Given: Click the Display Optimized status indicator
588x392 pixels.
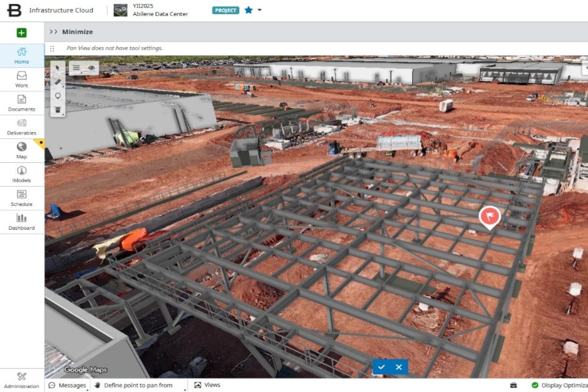Looking at the screenshot, I should [x=559, y=385].
